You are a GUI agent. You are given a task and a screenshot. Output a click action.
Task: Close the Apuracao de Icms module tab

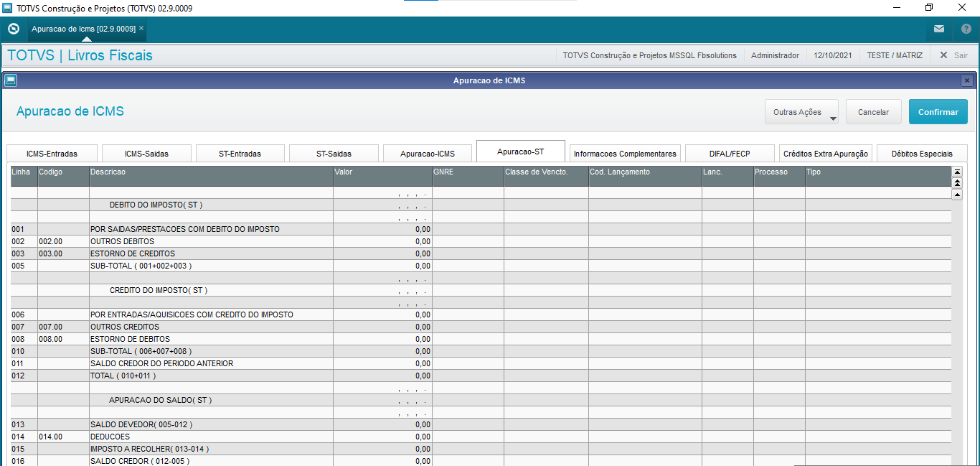(141, 28)
